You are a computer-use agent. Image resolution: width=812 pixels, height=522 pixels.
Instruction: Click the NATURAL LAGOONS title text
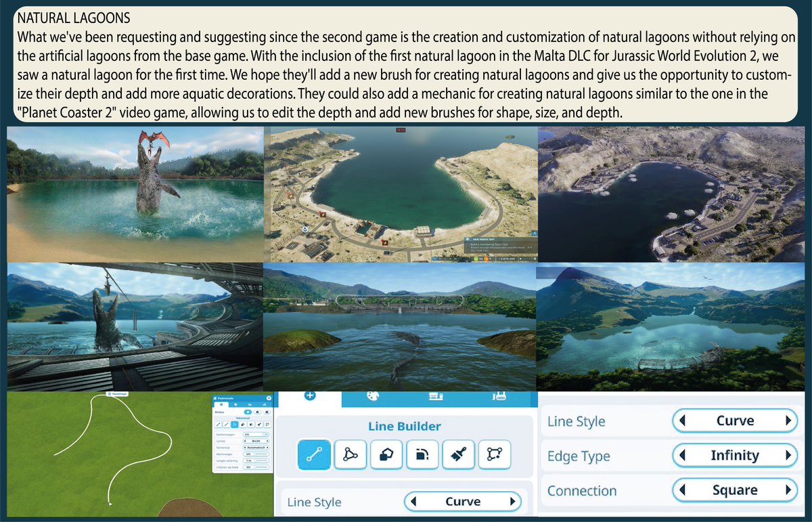tap(72, 17)
